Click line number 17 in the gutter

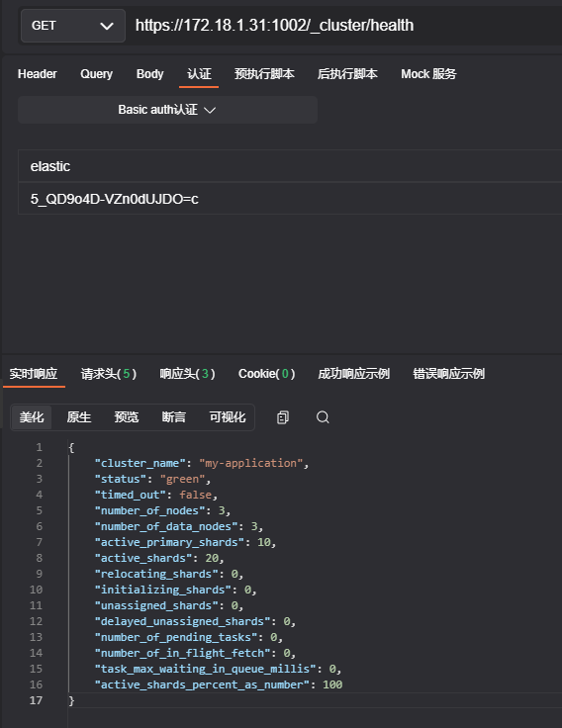tap(36, 700)
